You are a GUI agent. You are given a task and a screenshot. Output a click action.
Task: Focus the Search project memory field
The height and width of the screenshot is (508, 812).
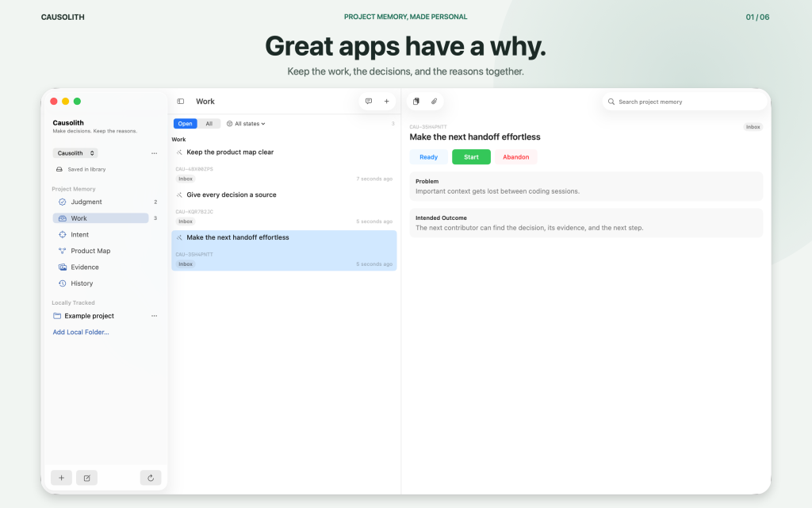click(x=684, y=102)
